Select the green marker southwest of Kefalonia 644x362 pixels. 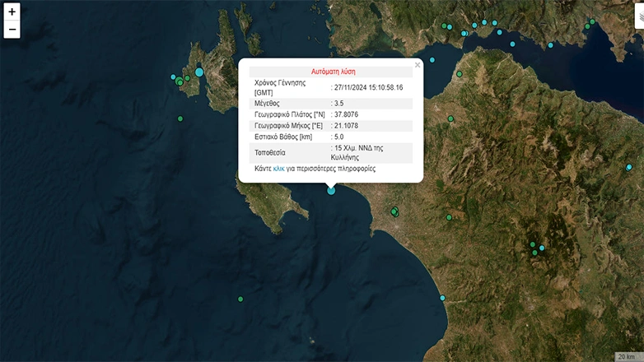click(x=180, y=118)
